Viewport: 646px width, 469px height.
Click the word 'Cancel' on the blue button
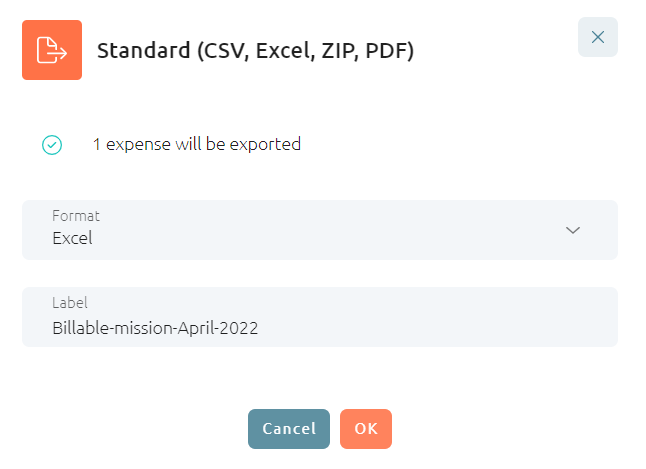tap(289, 429)
